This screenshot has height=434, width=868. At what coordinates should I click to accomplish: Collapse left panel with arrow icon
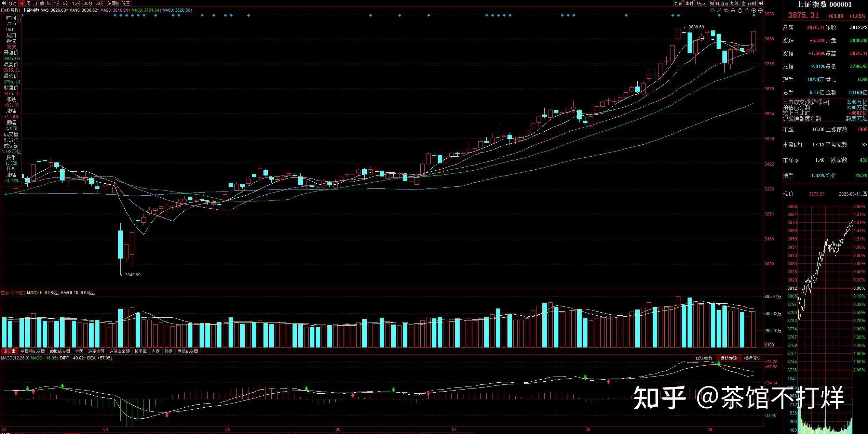(x=4, y=3)
